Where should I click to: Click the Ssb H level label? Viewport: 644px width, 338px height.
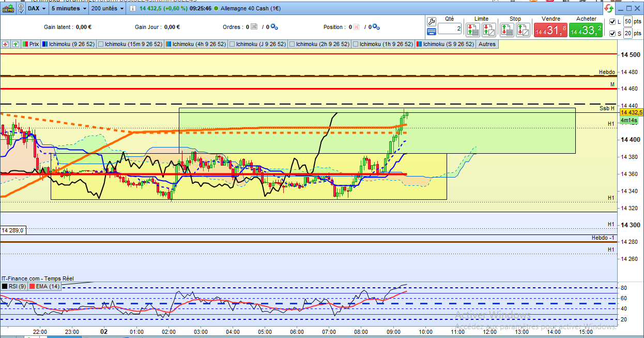pyautogui.click(x=607, y=108)
